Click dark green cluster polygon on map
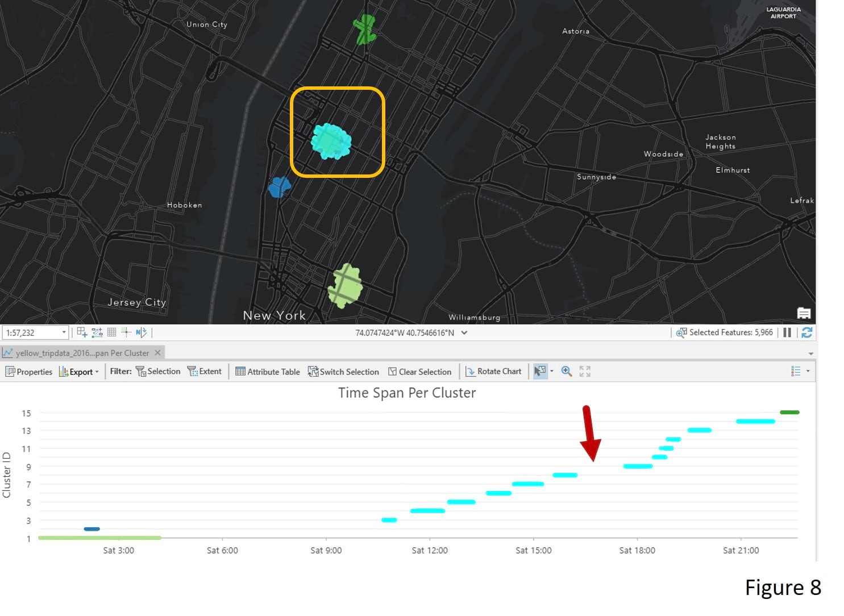The image size is (844, 616). 364,30
